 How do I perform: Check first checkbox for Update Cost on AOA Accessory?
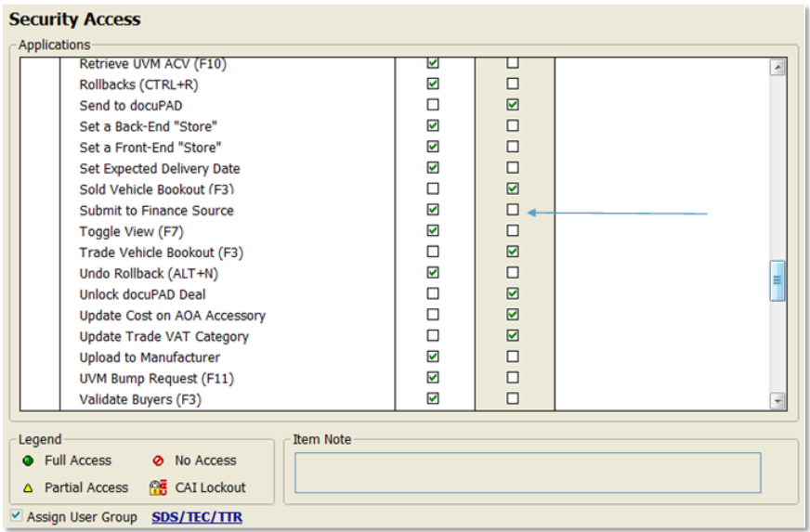tap(433, 315)
